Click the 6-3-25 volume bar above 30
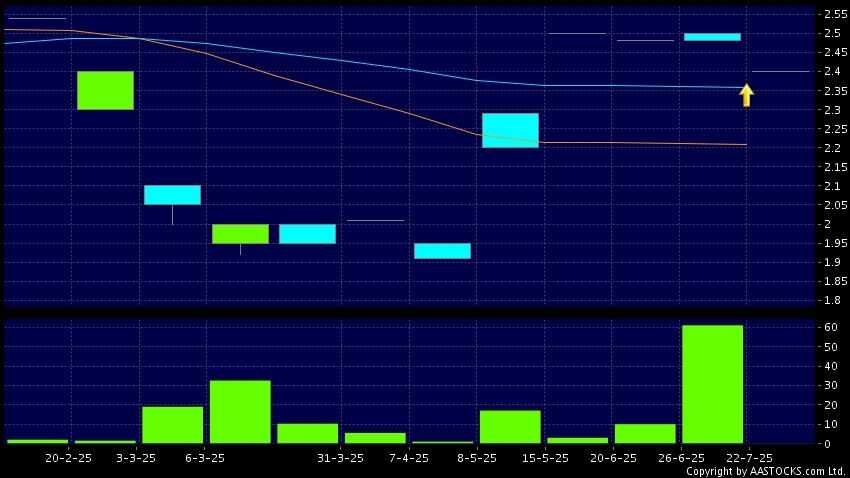Viewport: 850px width, 478px height. [x=240, y=412]
